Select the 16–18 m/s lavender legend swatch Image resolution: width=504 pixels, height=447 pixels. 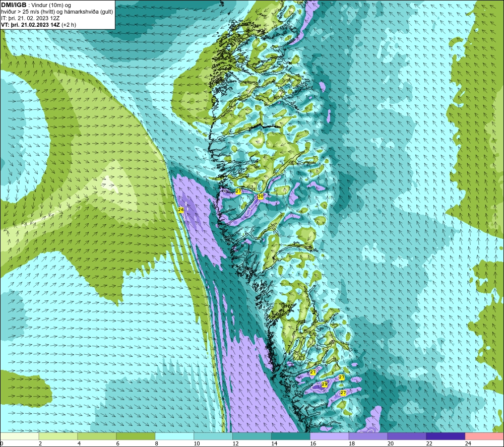(330, 436)
